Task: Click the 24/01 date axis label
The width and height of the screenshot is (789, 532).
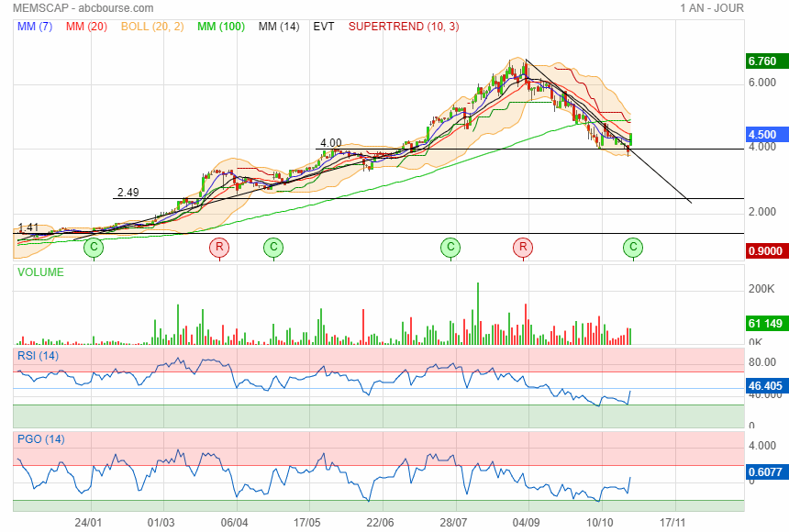Action: point(88,523)
